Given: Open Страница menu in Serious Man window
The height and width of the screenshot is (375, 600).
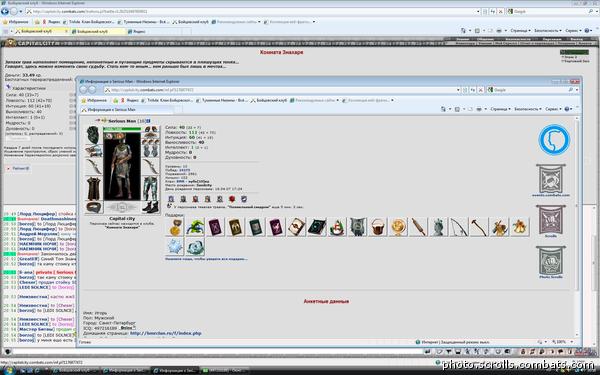Looking at the screenshot, I should pyautogui.click(x=500, y=109).
